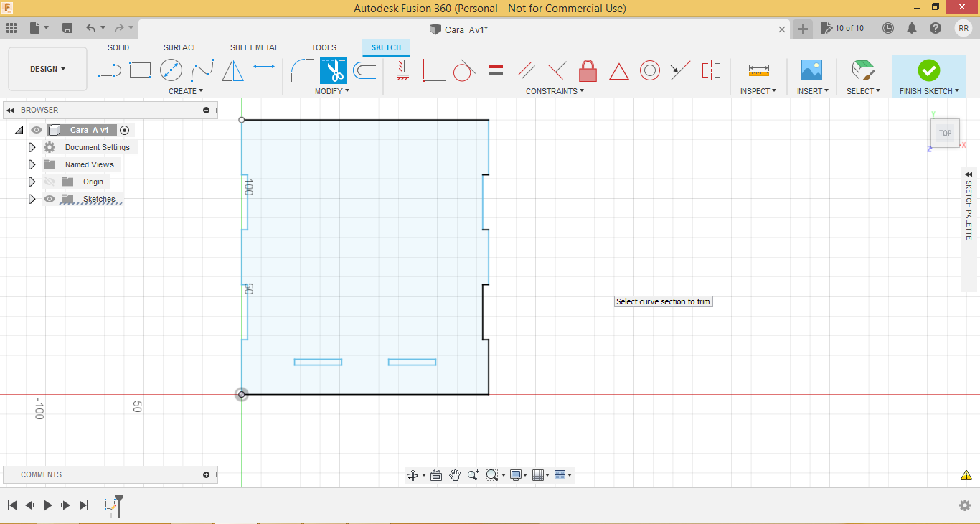Select the Line tool in Create
980x524 pixels.
(109, 70)
